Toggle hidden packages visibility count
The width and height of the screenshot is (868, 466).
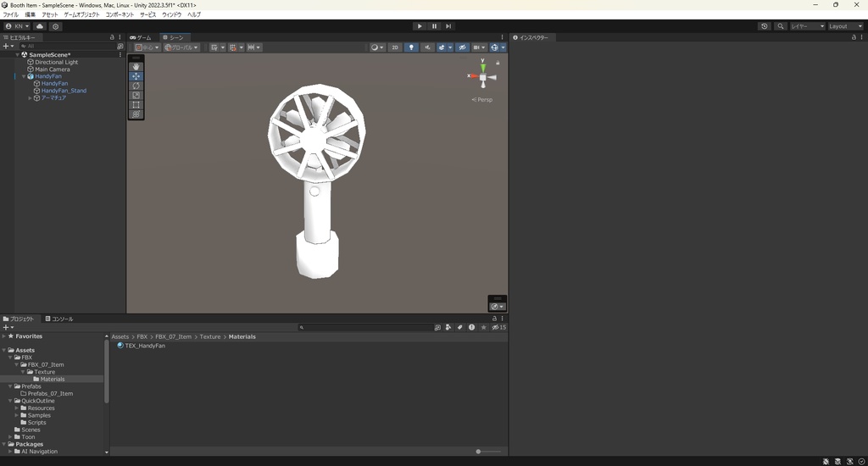coord(498,328)
